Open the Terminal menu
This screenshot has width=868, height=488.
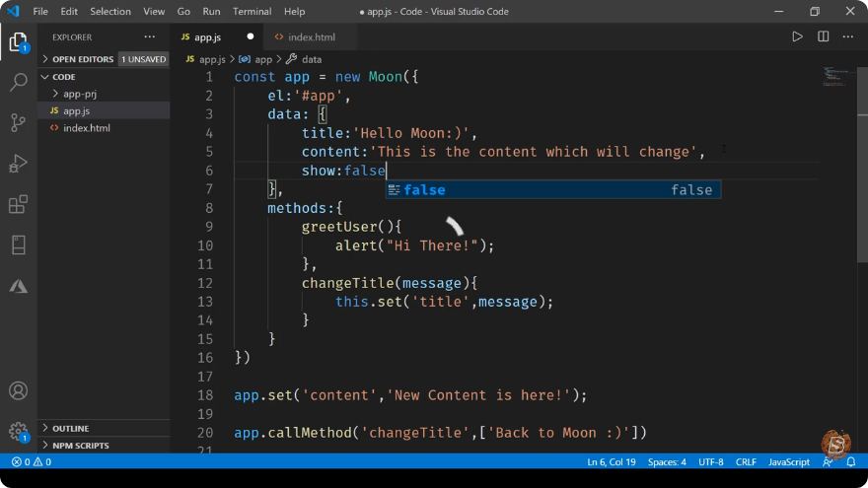click(252, 11)
